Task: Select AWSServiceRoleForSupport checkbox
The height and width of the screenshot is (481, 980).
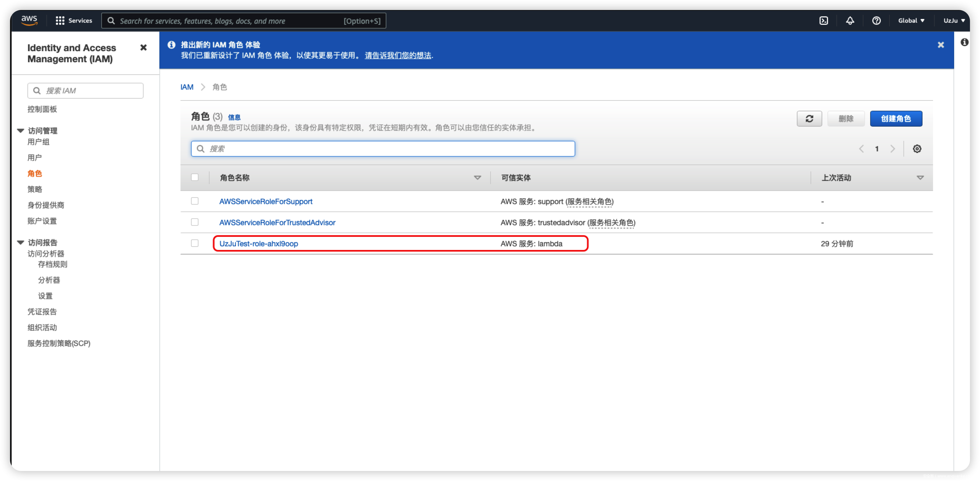Action: point(195,201)
